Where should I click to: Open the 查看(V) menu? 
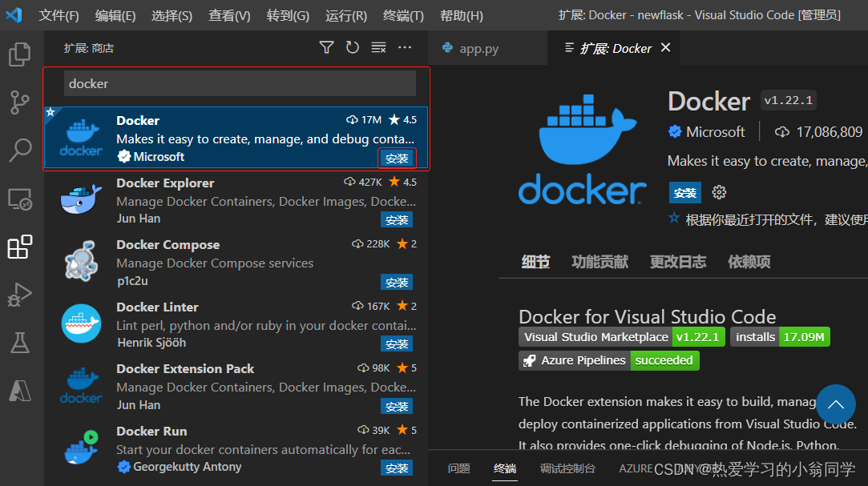click(x=229, y=15)
